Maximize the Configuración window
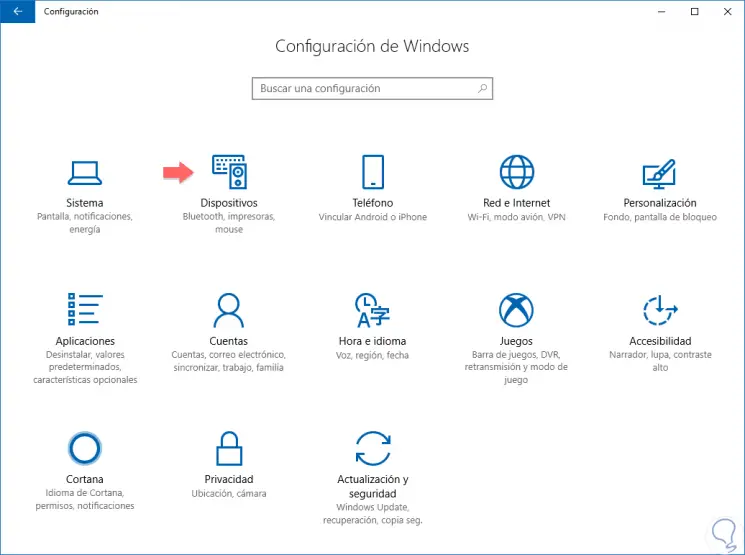745x555 pixels. (x=694, y=12)
